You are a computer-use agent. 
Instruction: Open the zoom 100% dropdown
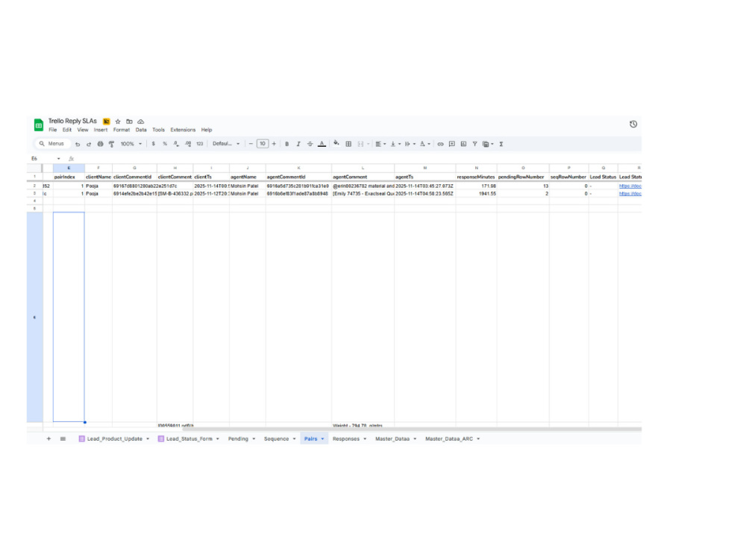131,144
